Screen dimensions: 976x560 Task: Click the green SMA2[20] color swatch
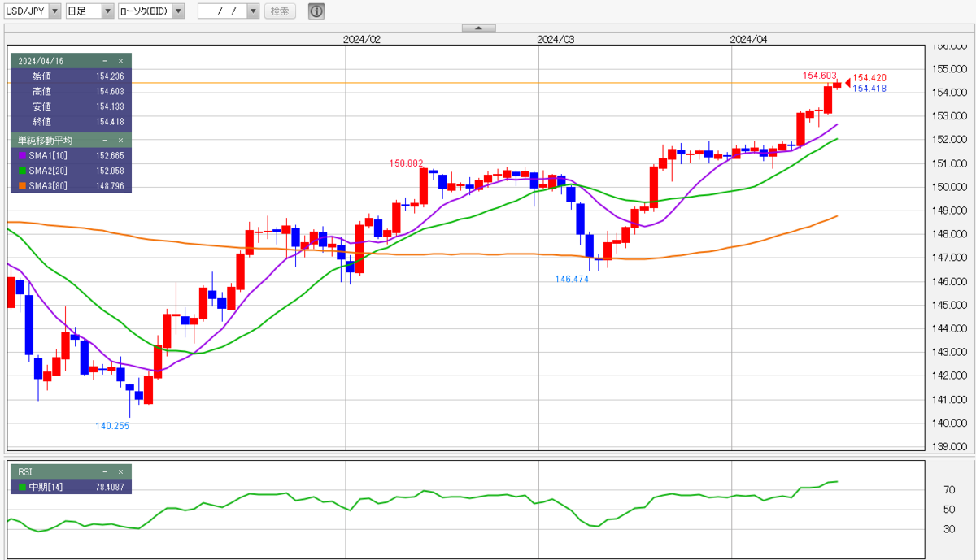(x=22, y=171)
